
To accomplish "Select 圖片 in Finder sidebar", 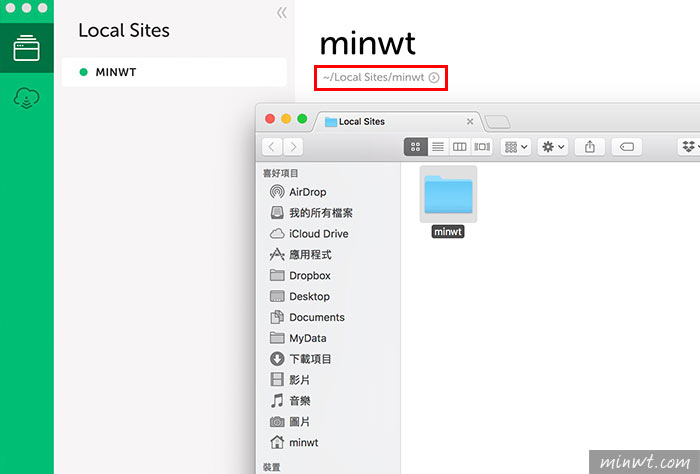I will tap(290, 422).
